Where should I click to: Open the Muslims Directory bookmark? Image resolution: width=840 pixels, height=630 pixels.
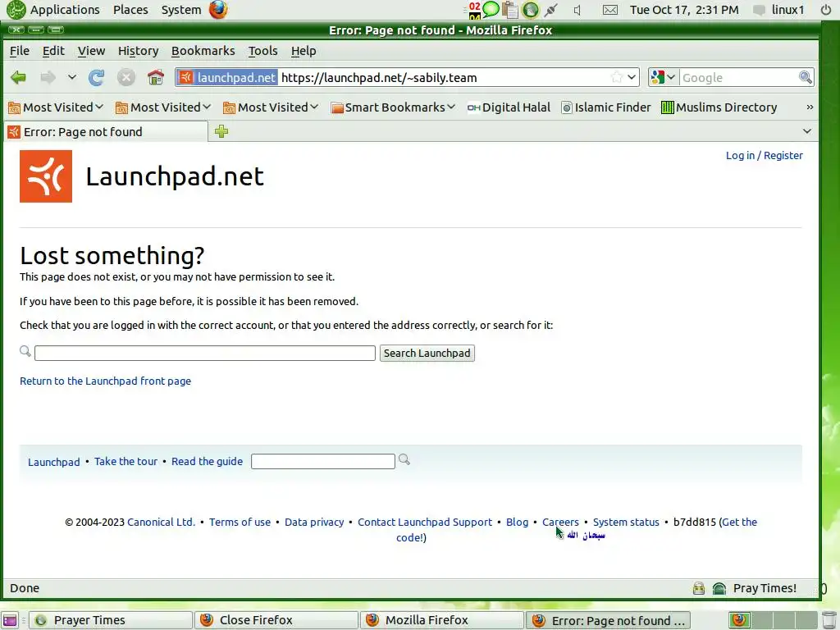point(719,107)
